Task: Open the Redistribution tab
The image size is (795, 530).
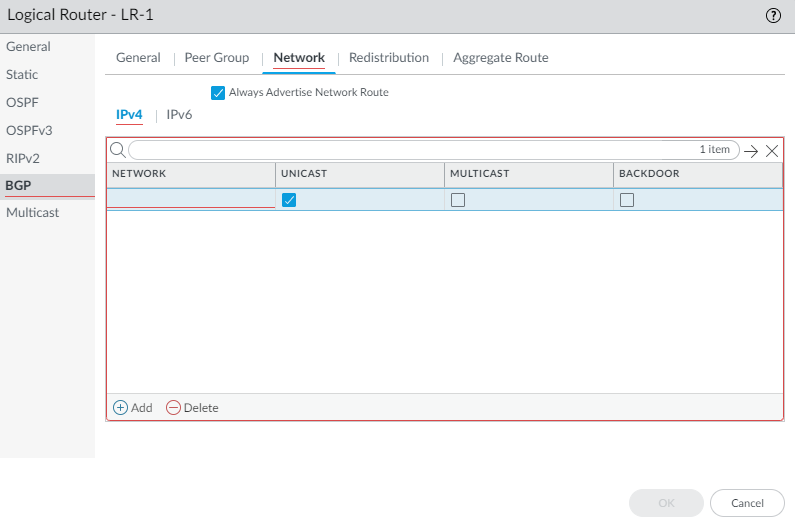Action: tap(389, 58)
